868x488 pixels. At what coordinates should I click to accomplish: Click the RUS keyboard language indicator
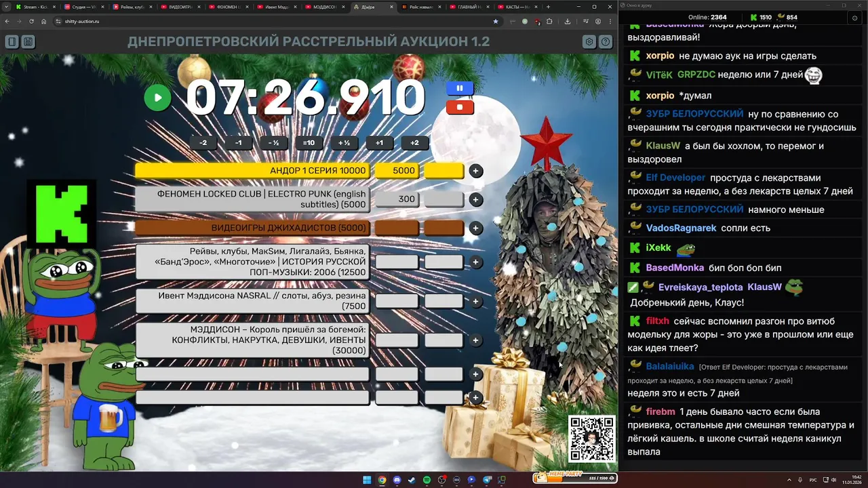(813, 480)
